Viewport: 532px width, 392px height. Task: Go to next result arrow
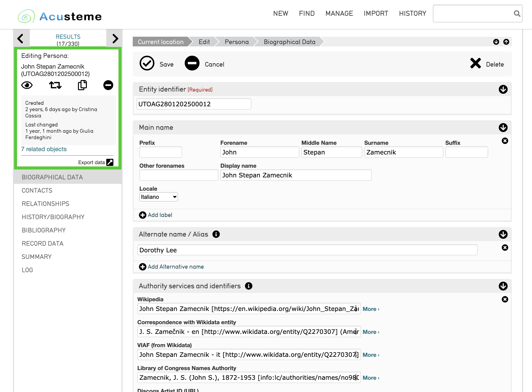(115, 38)
